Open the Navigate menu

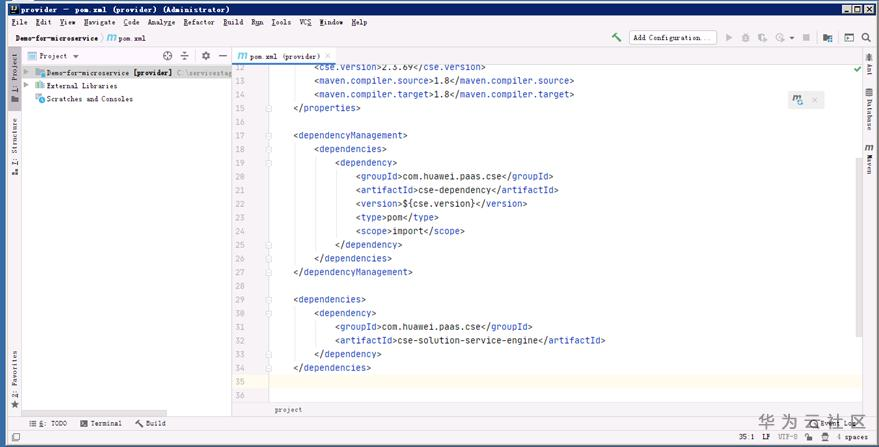99,22
